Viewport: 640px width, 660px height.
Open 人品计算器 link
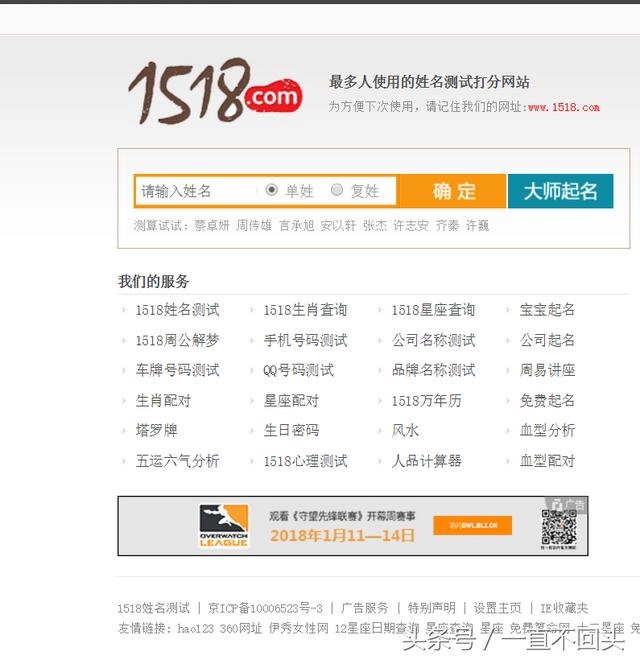tap(427, 461)
